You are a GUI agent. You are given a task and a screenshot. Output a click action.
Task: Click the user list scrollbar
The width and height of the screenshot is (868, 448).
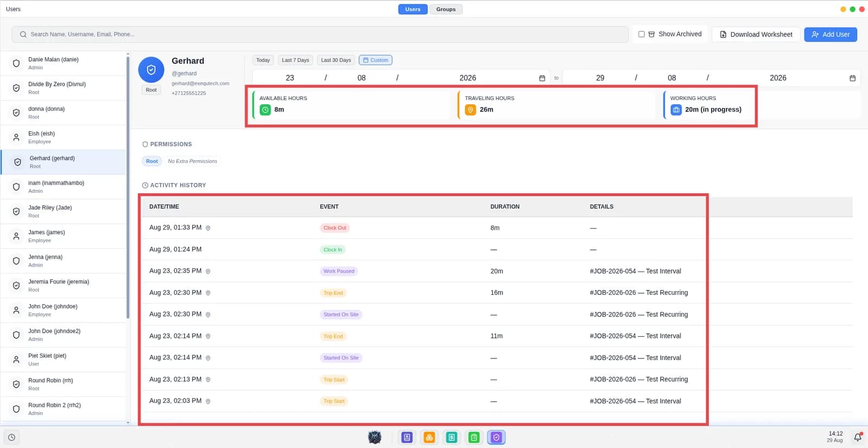[128, 187]
